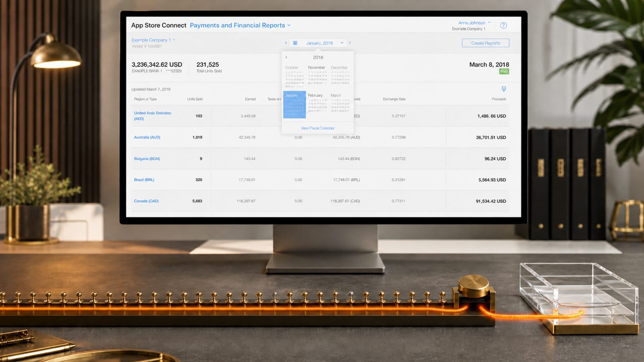Image resolution: width=644 pixels, height=362 pixels.
Task: Select December in the calendar popup
Action: (x=340, y=77)
